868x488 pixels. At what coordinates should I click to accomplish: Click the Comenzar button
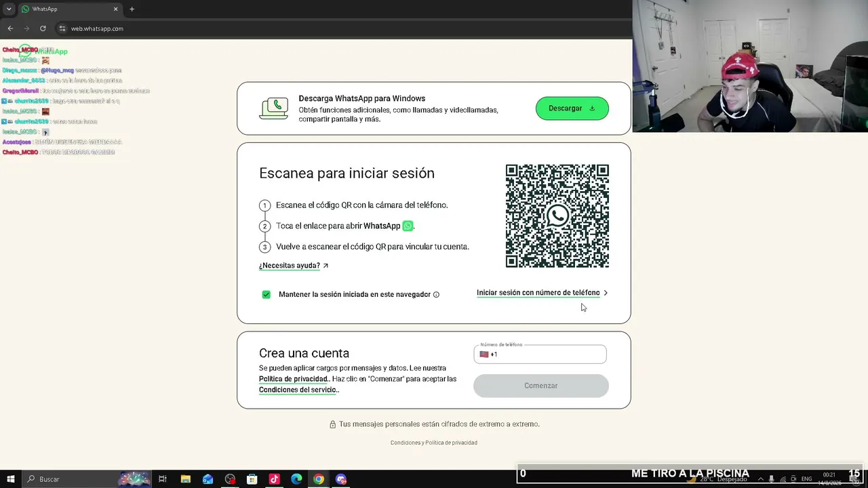[540, 386]
